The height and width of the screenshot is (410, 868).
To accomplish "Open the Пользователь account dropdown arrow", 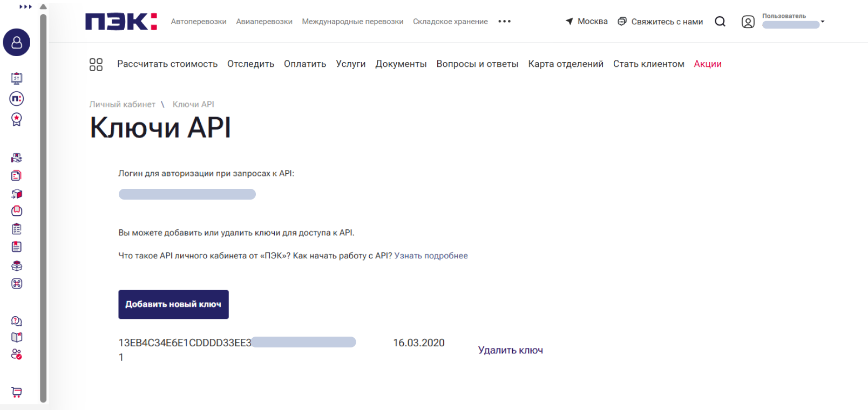I will (823, 22).
